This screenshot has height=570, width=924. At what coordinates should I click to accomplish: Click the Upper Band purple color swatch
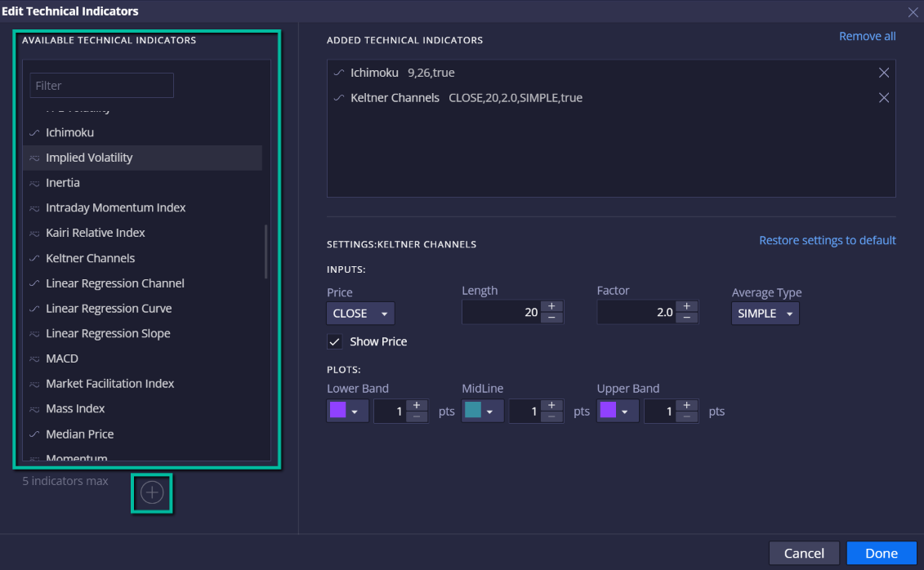tap(608, 411)
